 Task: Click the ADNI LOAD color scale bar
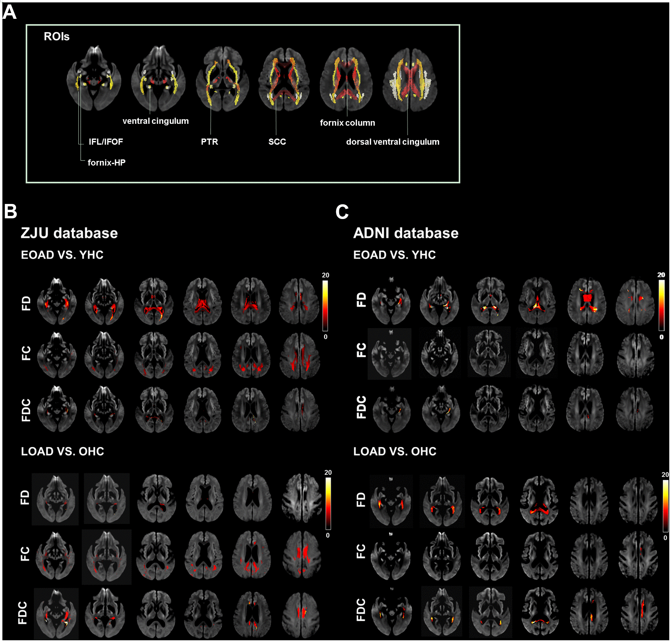[x=665, y=505]
